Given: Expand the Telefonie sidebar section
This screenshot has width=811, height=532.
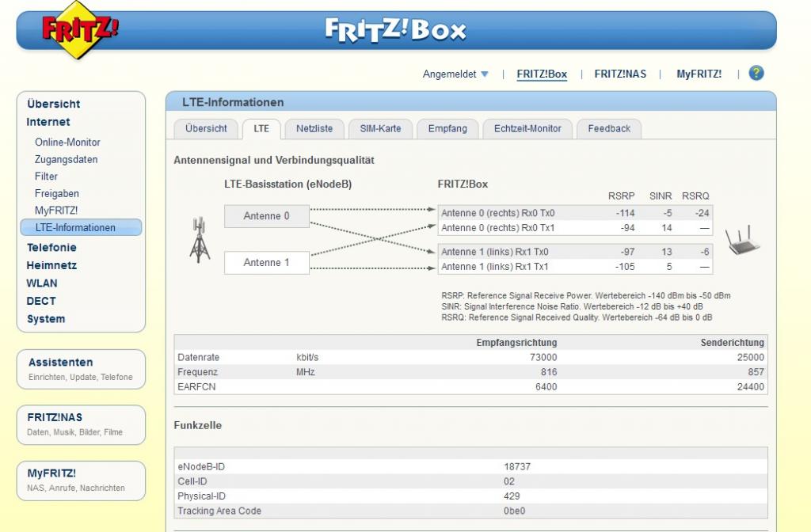Looking at the screenshot, I should (51, 248).
